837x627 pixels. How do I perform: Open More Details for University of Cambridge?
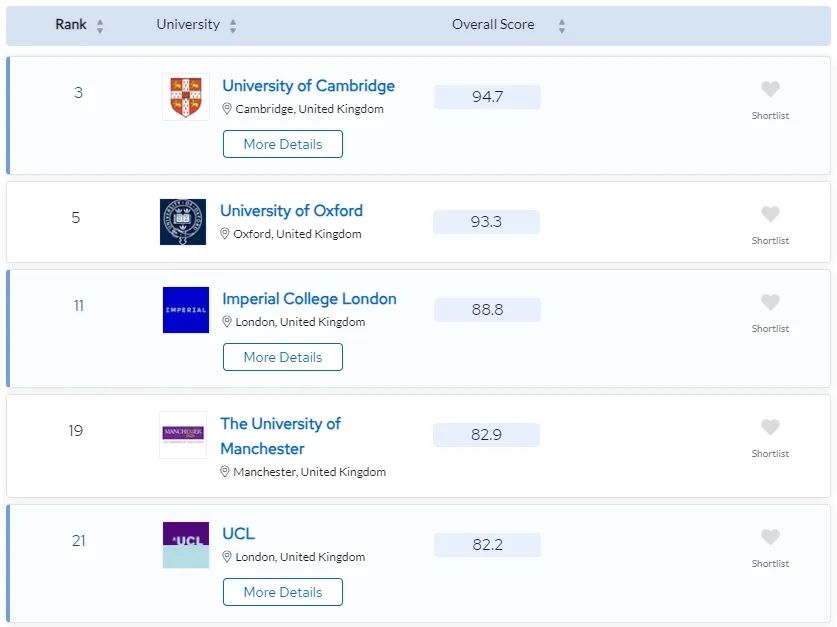(283, 144)
